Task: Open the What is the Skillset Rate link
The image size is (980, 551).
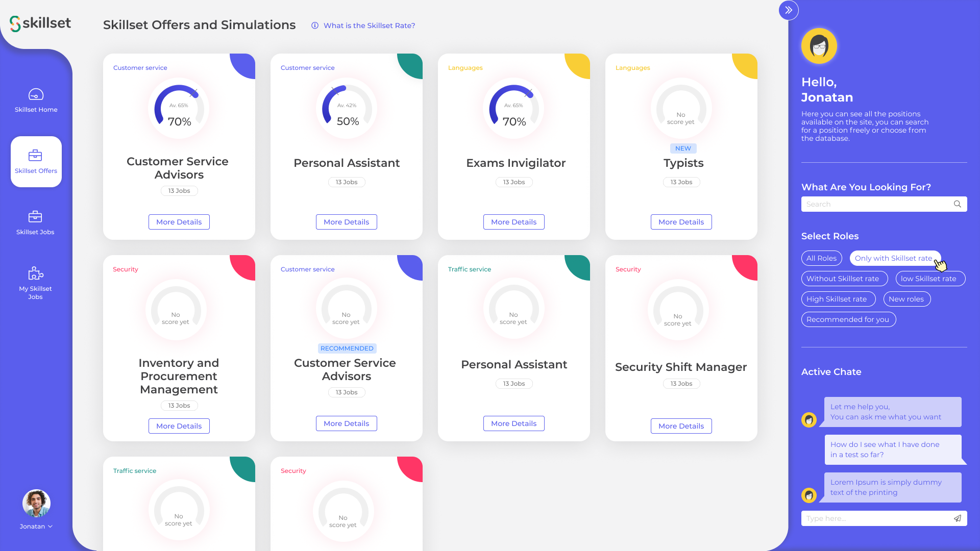Action: click(369, 26)
